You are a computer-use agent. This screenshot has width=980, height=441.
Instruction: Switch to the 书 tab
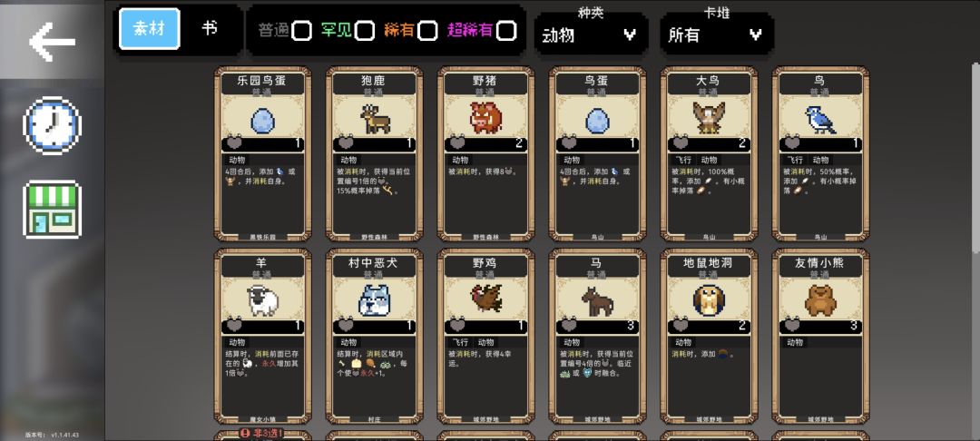coord(210,29)
